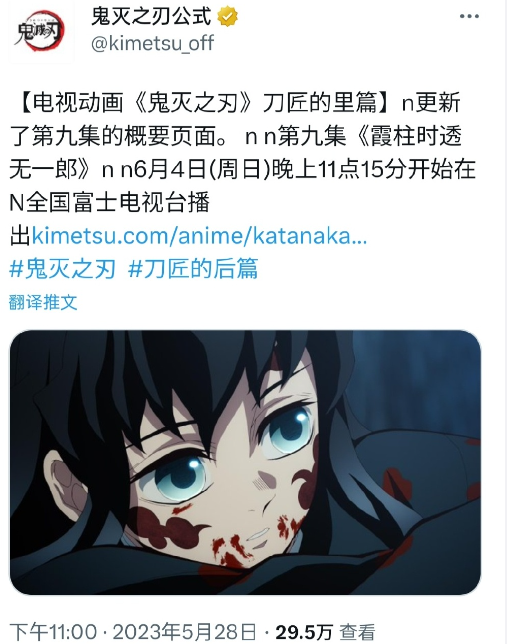The image size is (507, 644).
Task: Click the 【电视动画《鬼灭之刃》刀匠的里篇】 title line
Action: (205, 102)
